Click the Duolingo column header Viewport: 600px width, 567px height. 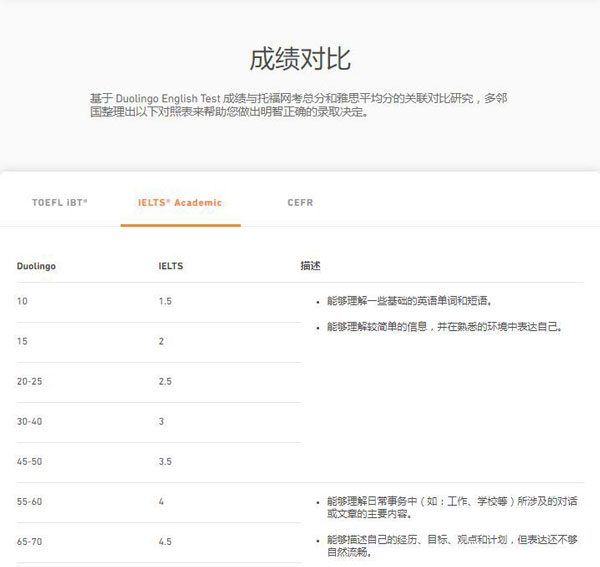point(36,266)
